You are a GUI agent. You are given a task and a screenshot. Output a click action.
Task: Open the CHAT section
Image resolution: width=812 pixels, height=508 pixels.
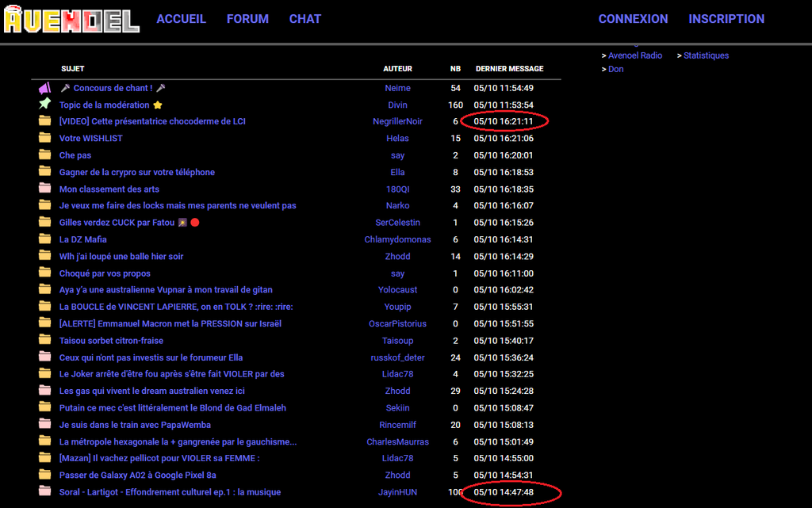point(305,19)
